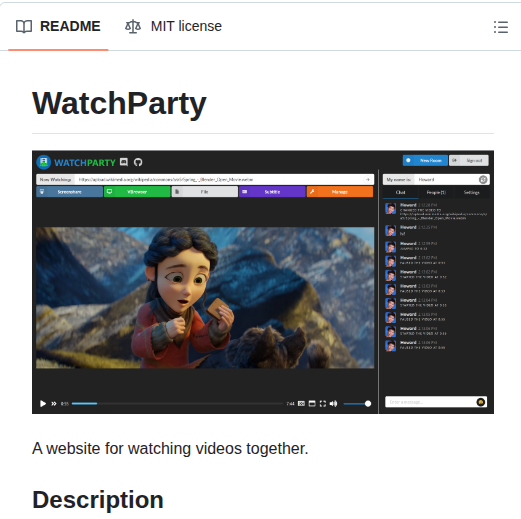This screenshot has height=519, width=521.
Task: Click the theater mode icon in the player controls
Action: click(312, 404)
